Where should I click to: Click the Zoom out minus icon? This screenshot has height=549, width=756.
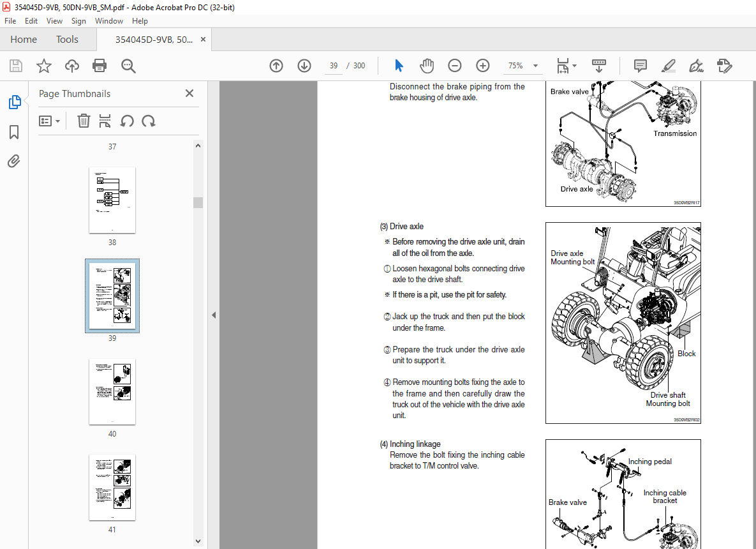[454, 66]
